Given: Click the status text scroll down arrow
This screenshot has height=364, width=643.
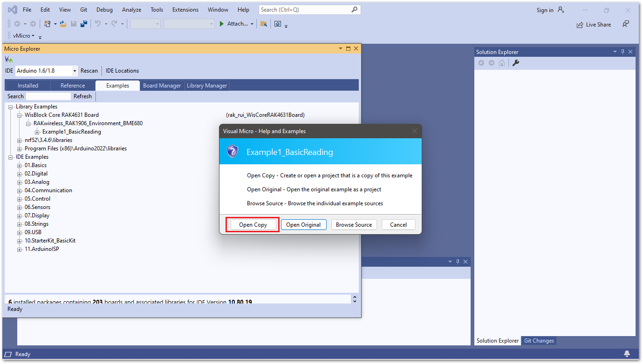Looking at the screenshot, I should [x=355, y=302].
